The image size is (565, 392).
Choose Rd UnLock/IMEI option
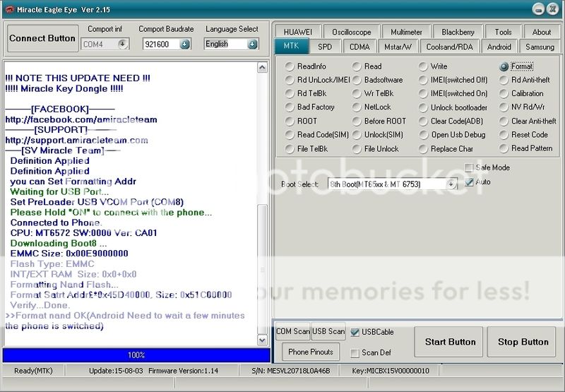tap(317, 80)
